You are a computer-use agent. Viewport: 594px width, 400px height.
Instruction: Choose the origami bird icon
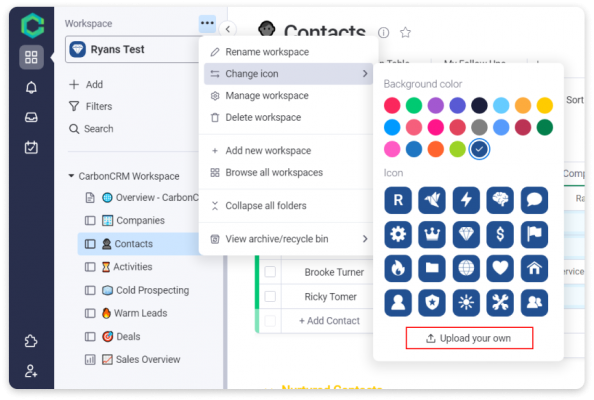[432, 200]
